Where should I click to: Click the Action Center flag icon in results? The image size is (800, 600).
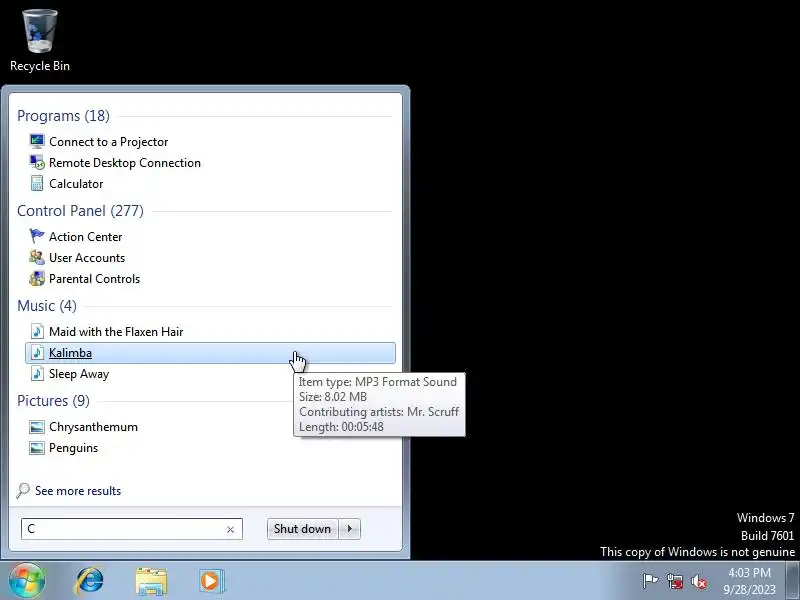37,236
